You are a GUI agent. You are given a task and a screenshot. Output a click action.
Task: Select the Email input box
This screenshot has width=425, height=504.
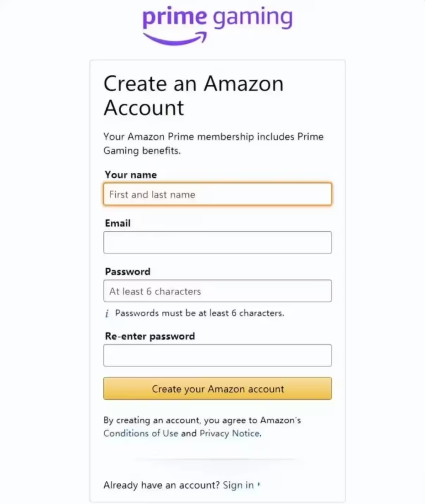217,242
